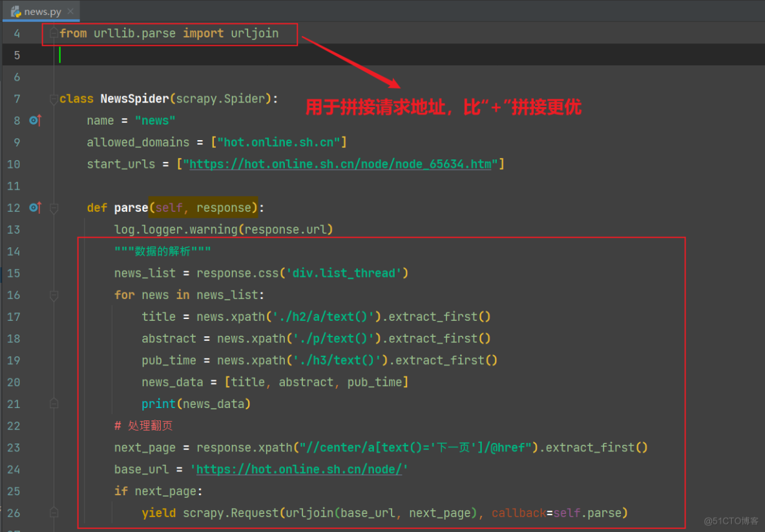Click next_page variable on line 23

[x=145, y=447]
